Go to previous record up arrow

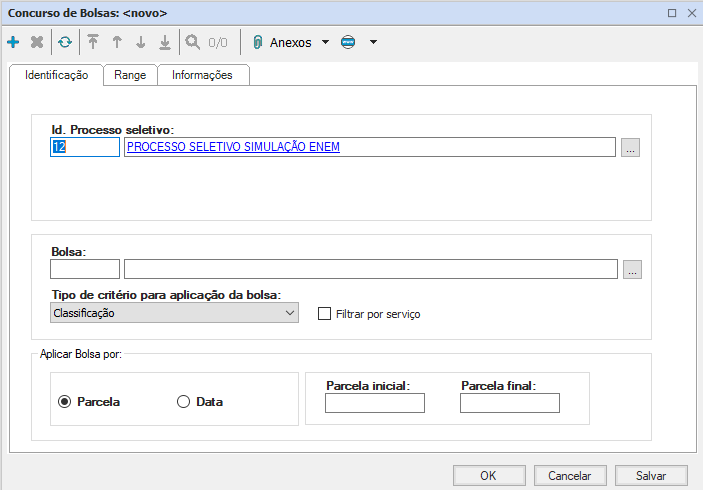pyautogui.click(x=117, y=43)
